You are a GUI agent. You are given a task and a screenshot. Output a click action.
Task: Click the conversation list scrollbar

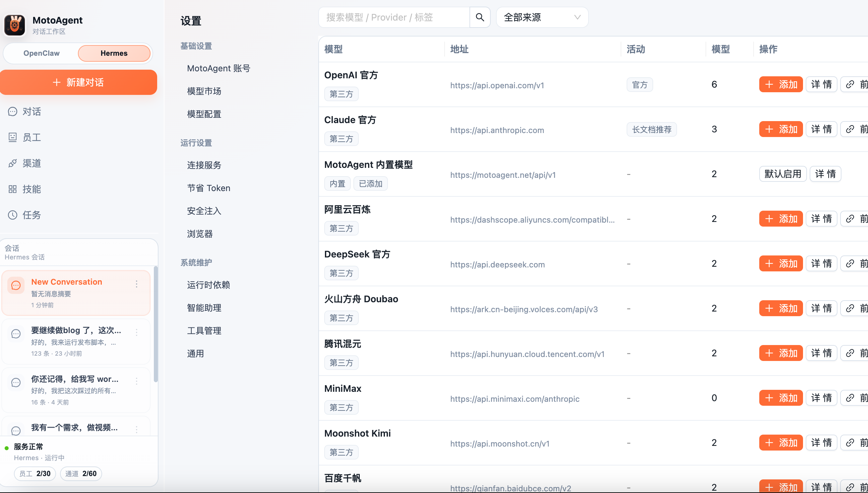[155, 324]
